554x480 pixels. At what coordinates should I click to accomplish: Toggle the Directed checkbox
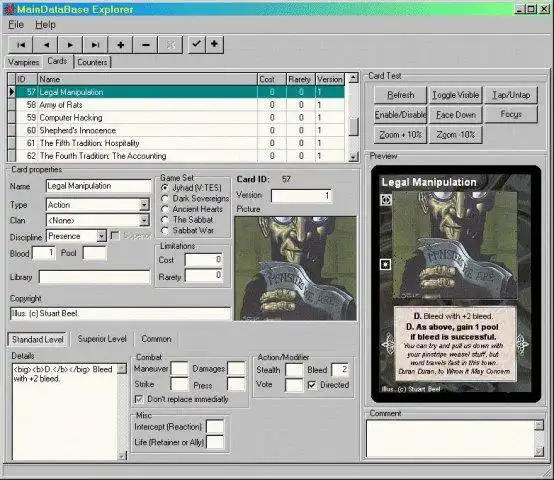pos(312,385)
